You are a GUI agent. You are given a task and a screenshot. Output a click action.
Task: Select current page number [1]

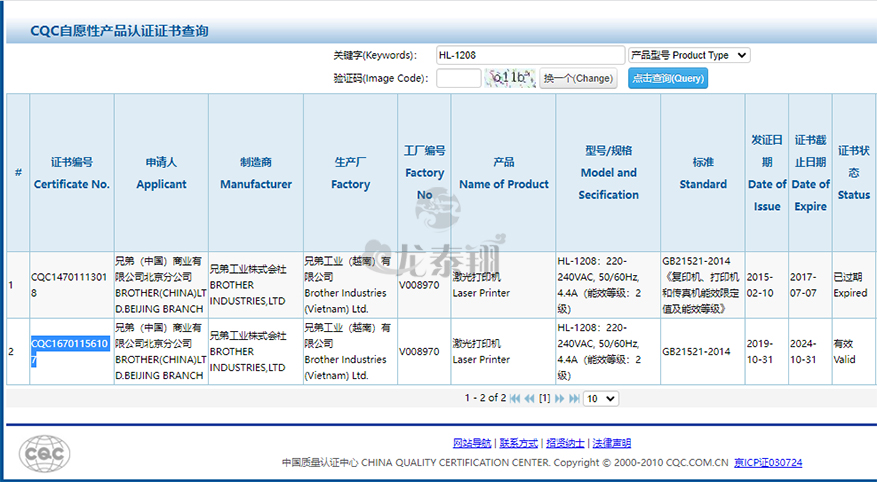pos(545,398)
